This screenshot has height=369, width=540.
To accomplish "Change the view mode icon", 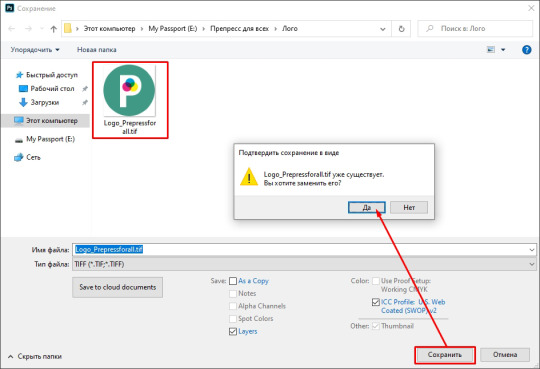I will 491,50.
